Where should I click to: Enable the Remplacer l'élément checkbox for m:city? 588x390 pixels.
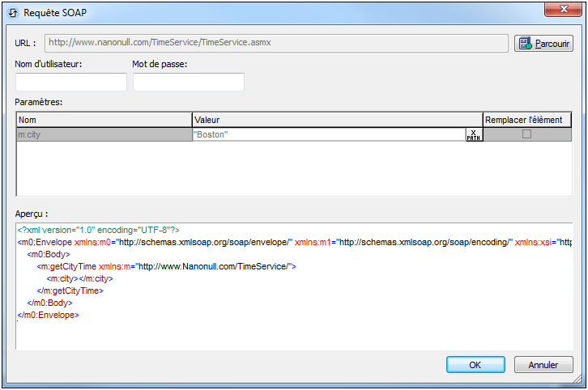click(x=526, y=134)
